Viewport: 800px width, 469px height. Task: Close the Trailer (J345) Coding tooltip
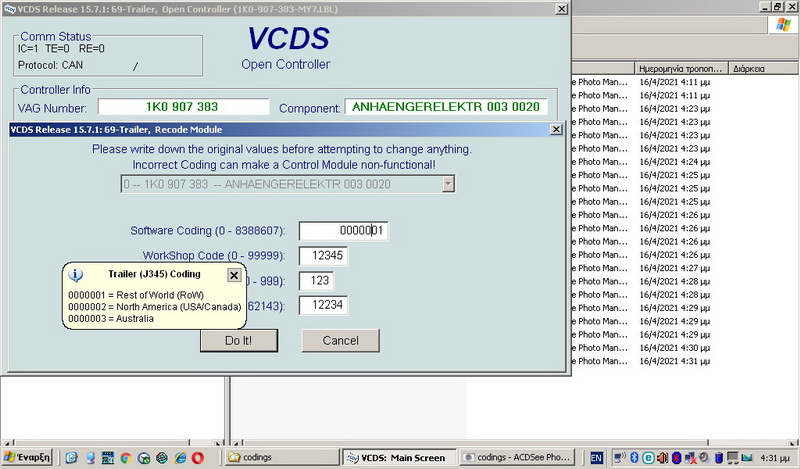[234, 275]
